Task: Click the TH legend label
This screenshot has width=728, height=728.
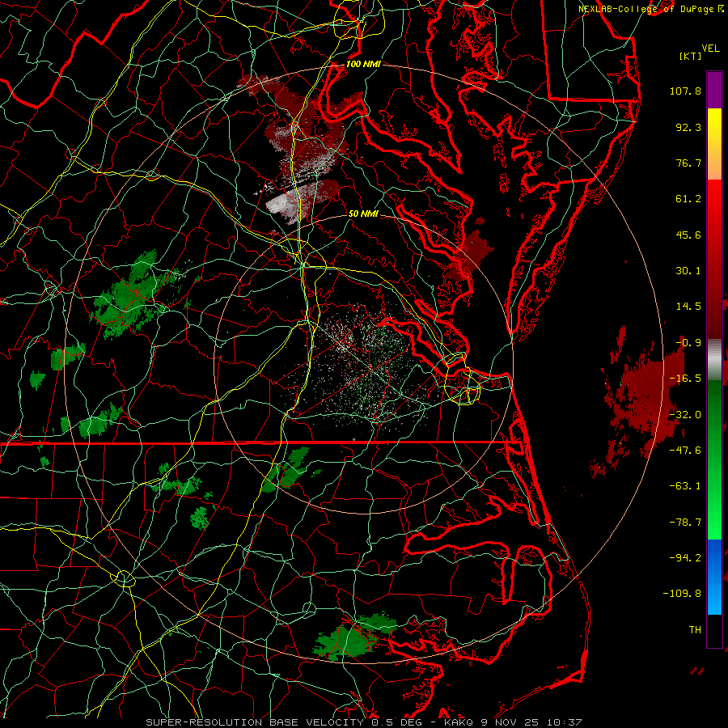Action: (695, 630)
